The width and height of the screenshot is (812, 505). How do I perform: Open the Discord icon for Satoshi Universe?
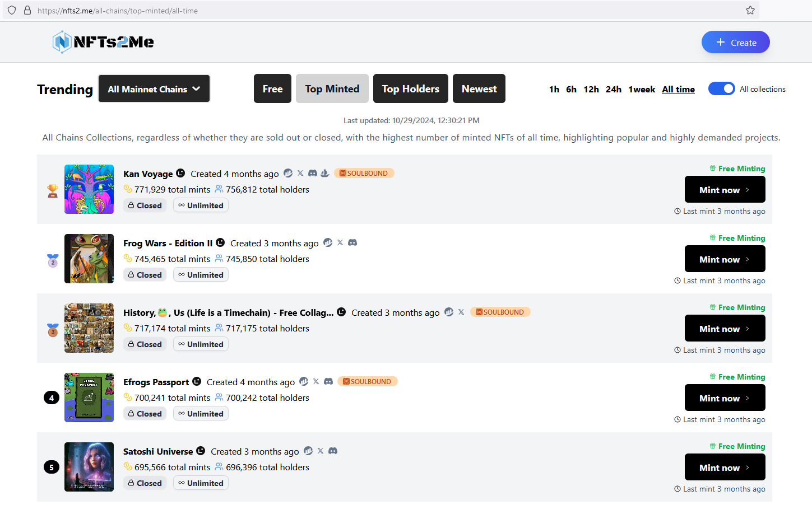point(333,451)
